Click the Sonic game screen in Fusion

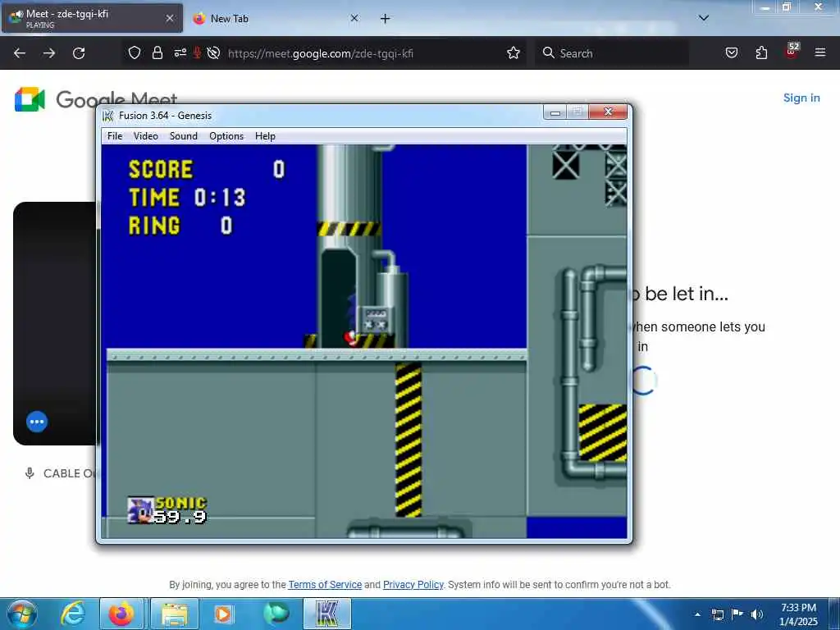click(364, 341)
